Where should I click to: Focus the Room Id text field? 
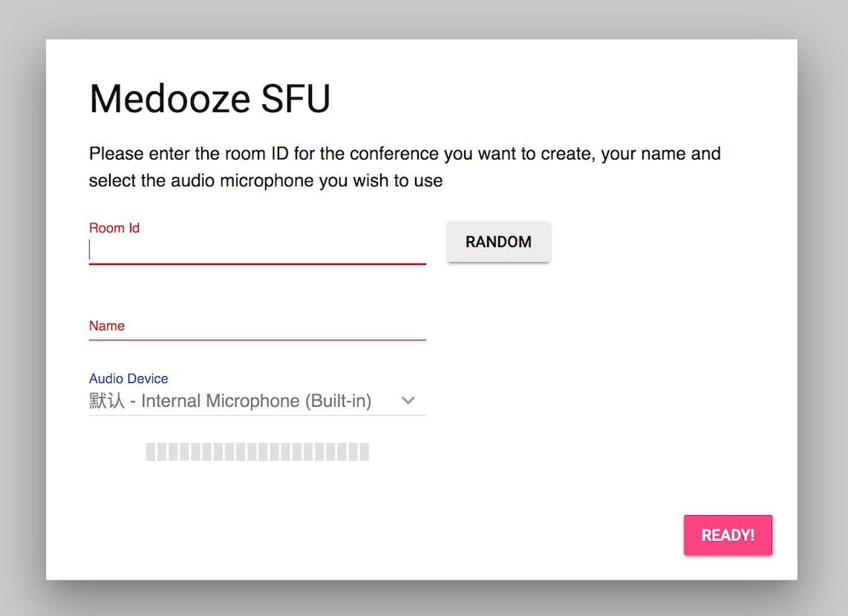click(x=257, y=251)
